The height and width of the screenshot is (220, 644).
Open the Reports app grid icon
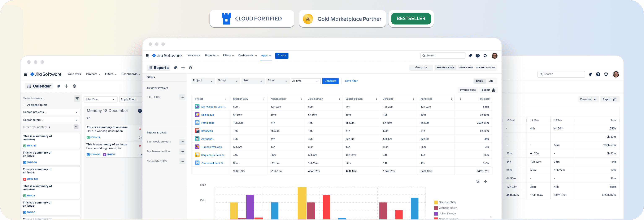click(x=150, y=67)
